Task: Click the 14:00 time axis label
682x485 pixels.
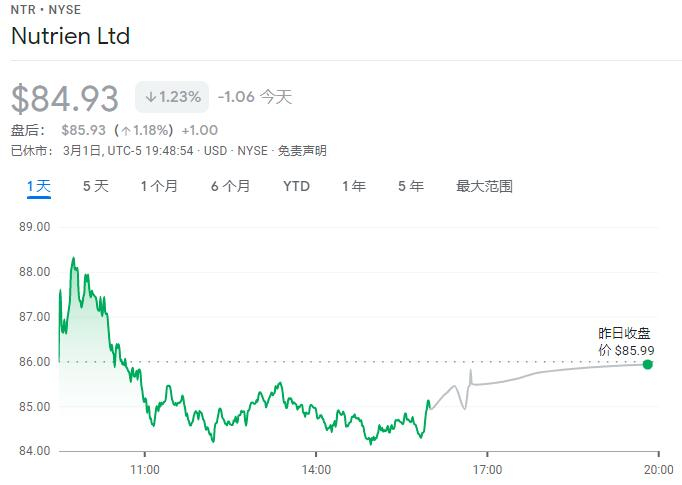Action: pos(316,468)
